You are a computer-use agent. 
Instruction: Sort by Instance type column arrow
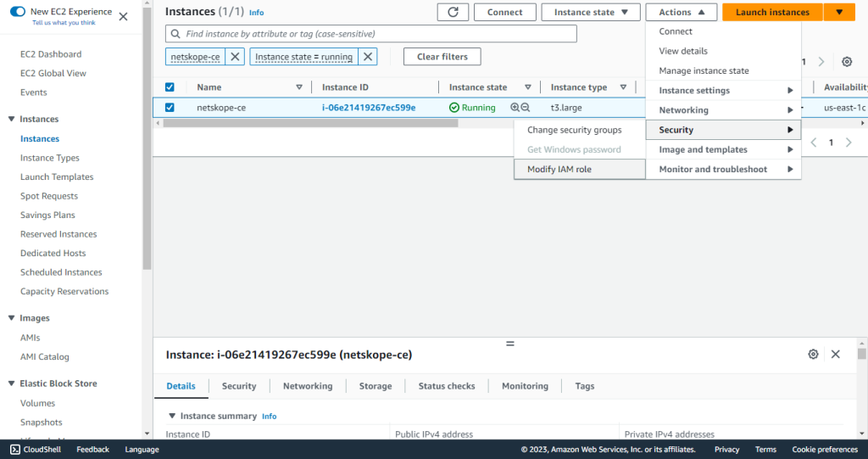pos(623,87)
